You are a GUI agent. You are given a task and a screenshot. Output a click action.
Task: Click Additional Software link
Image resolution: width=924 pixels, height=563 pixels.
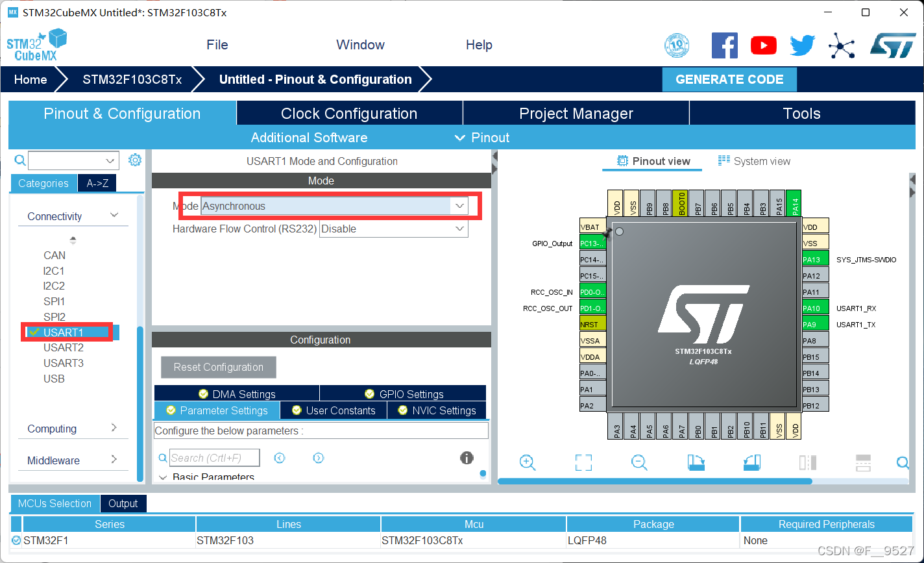[309, 138]
